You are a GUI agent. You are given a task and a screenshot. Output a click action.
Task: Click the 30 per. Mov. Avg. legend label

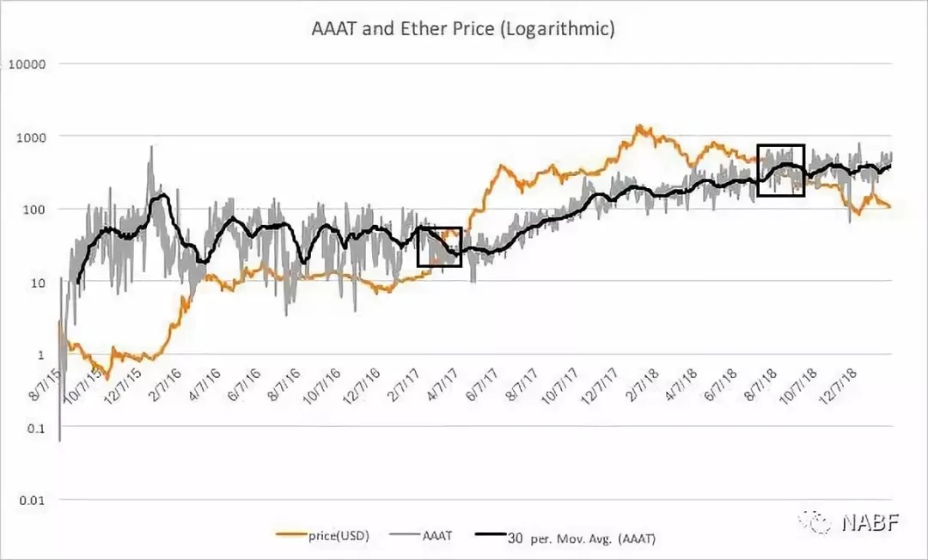tap(582, 539)
